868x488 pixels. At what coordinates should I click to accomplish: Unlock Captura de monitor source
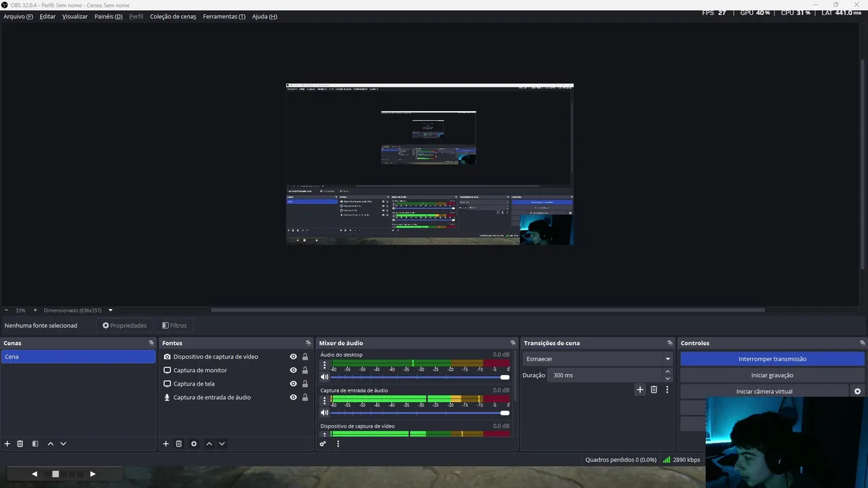tap(305, 370)
